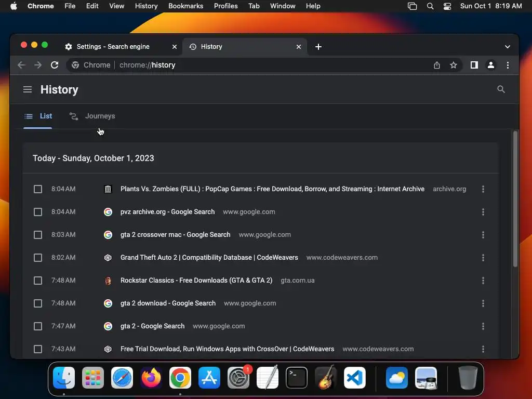Open the Profiles menu

225,6
